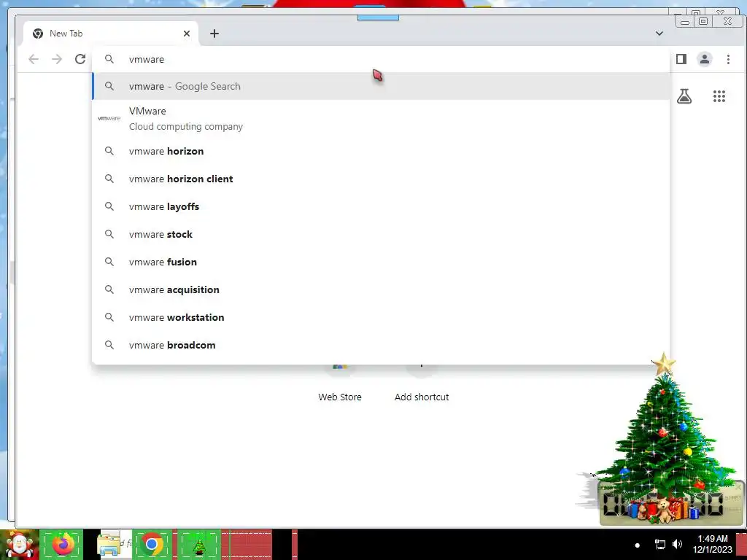
Task: Open the Santa start button
Action: [x=19, y=544]
